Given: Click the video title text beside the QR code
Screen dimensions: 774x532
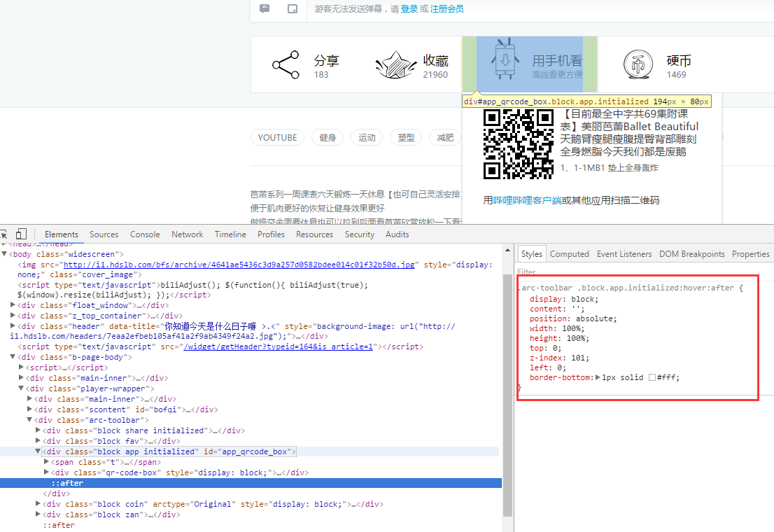Looking at the screenshot, I should coord(629,133).
